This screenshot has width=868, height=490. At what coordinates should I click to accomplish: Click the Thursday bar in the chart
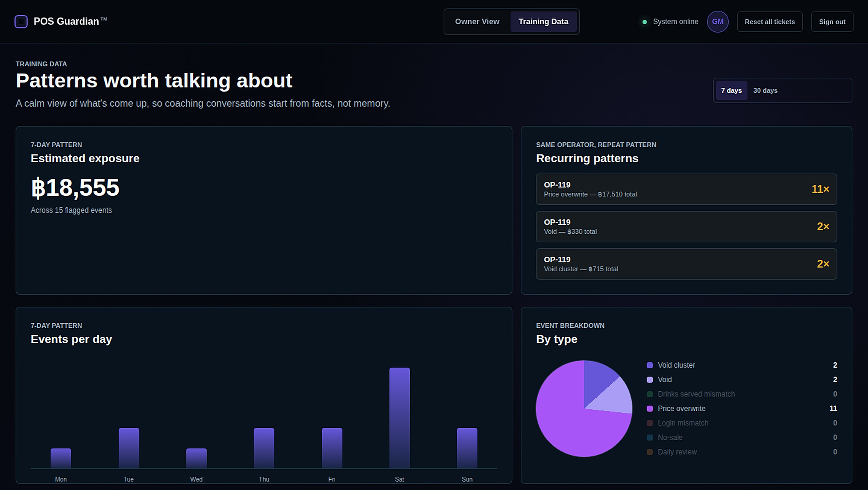click(263, 448)
